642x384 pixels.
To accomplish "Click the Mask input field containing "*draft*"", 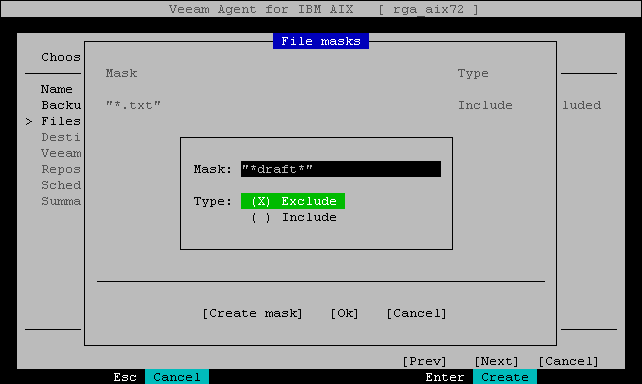I will (x=341, y=169).
